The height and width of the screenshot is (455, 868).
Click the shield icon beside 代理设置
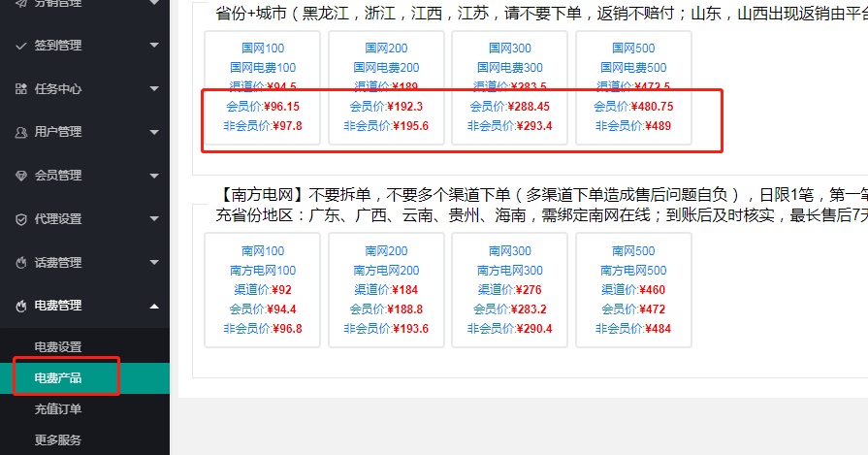point(21,219)
